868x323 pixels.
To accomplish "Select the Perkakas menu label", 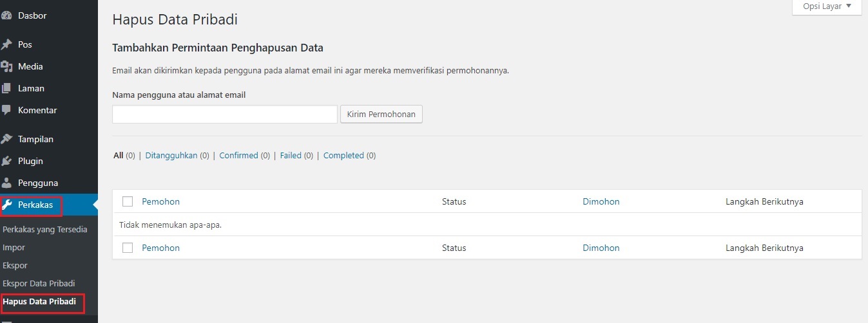I will [35, 205].
